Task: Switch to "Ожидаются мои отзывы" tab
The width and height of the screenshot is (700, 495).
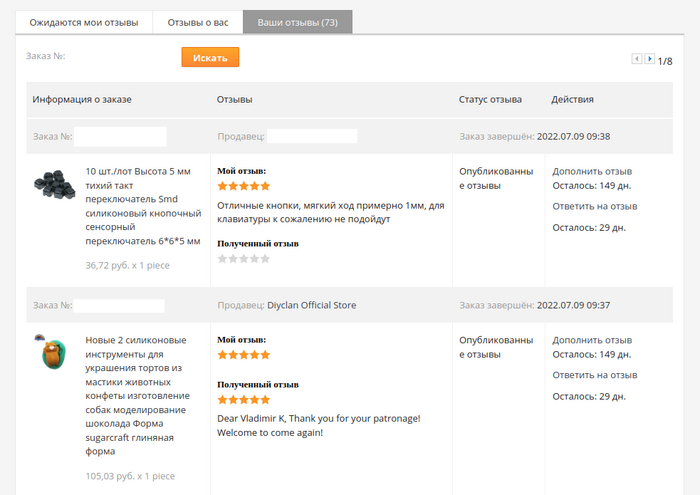Action: click(84, 22)
